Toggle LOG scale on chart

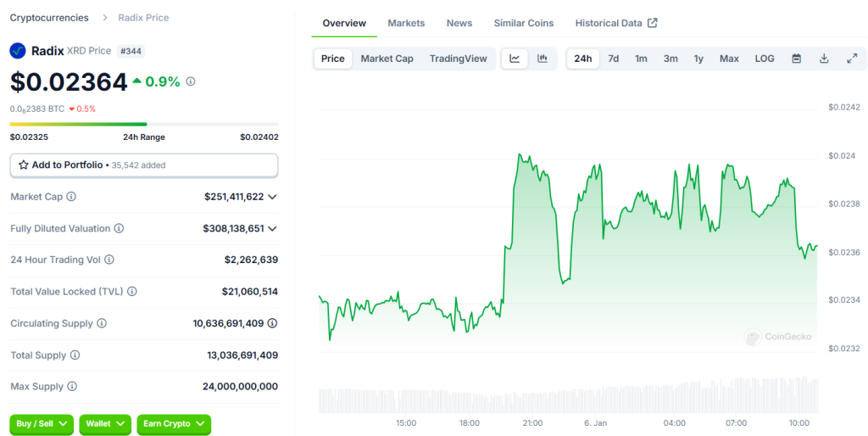pyautogui.click(x=764, y=59)
